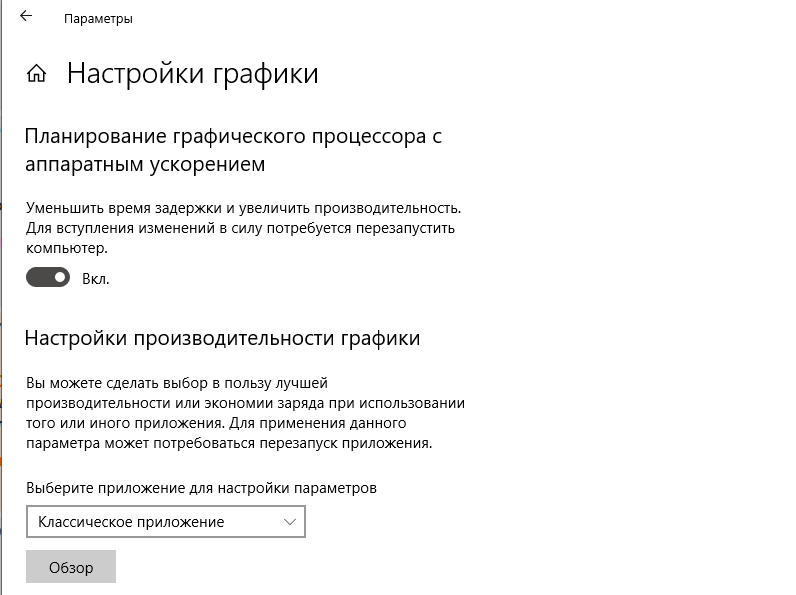
Task: Click the 'Вкл.' label beside the switch
Action: (x=95, y=279)
